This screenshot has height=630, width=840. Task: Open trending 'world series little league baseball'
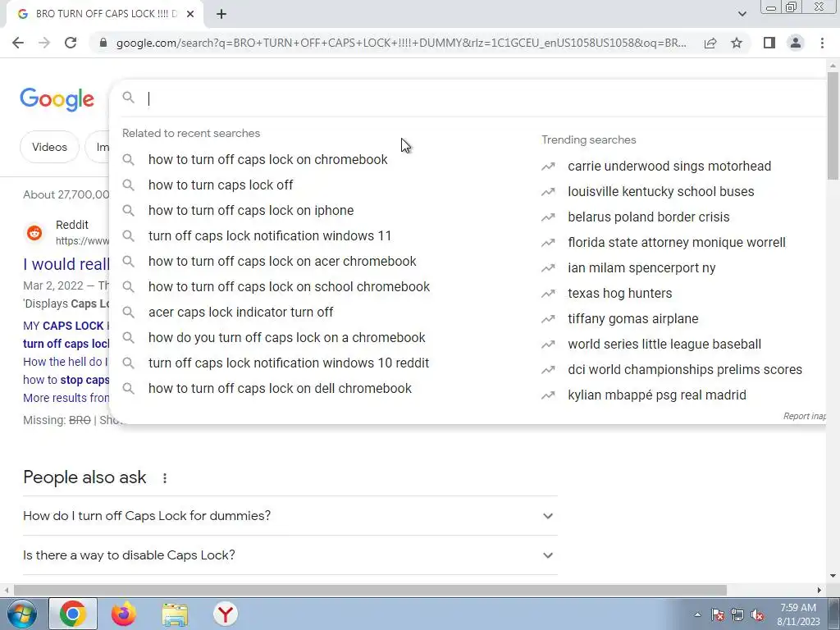click(x=664, y=345)
